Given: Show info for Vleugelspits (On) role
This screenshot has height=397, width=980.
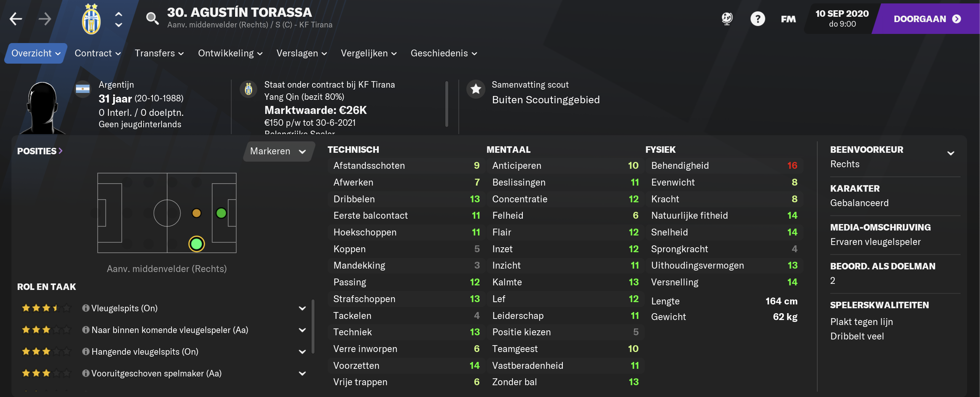Looking at the screenshot, I should (x=86, y=308).
